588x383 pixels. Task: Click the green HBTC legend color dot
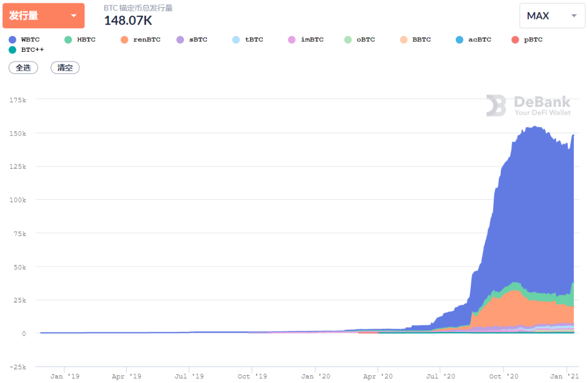point(68,40)
